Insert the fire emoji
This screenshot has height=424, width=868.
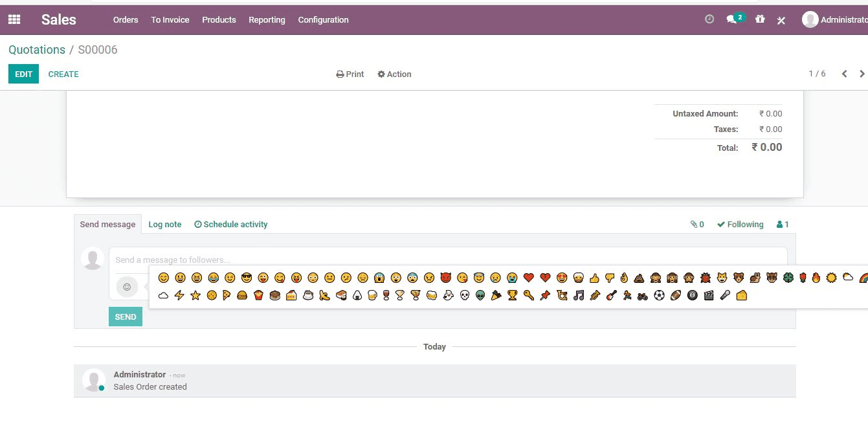[x=816, y=278]
